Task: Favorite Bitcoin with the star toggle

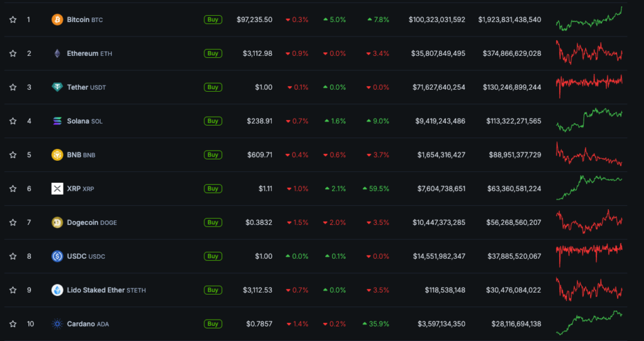Action: click(x=13, y=19)
